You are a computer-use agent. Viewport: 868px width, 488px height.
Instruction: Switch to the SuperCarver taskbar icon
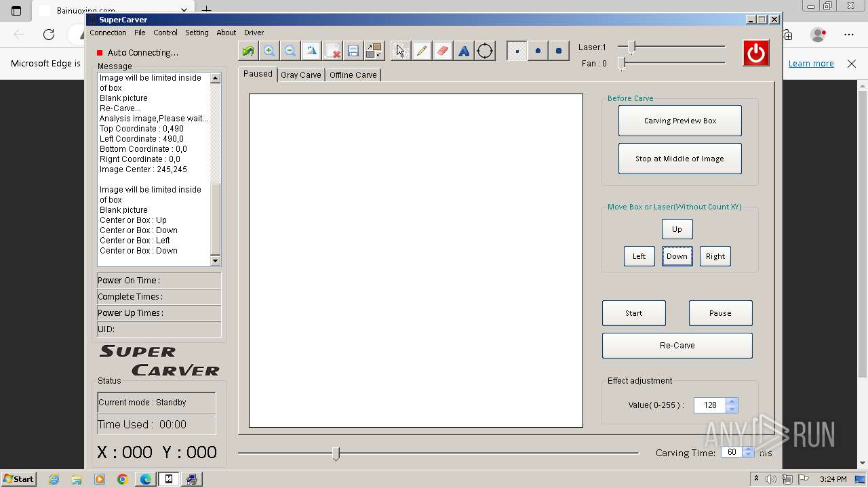pyautogui.click(x=169, y=479)
